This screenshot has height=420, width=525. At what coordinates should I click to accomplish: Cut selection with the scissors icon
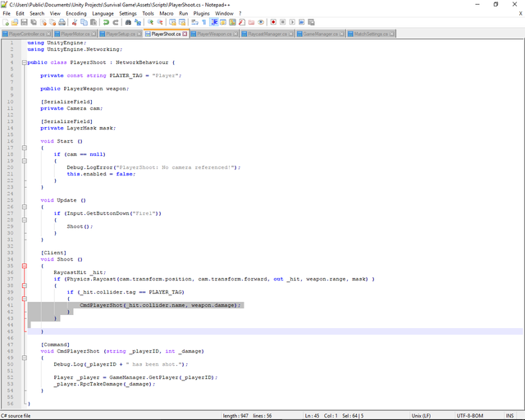pyautogui.click(x=75, y=22)
